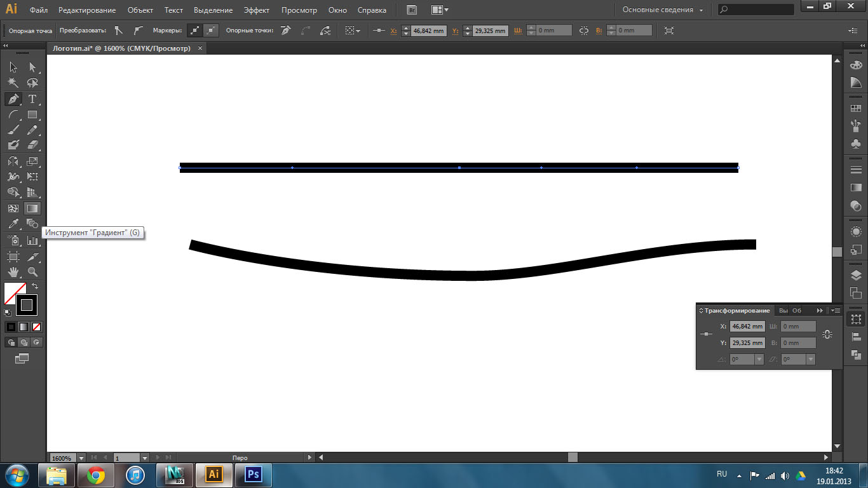Apply Gradient paint mode in the toolbox
Screen dimensions: 868x488
[x=24, y=327]
